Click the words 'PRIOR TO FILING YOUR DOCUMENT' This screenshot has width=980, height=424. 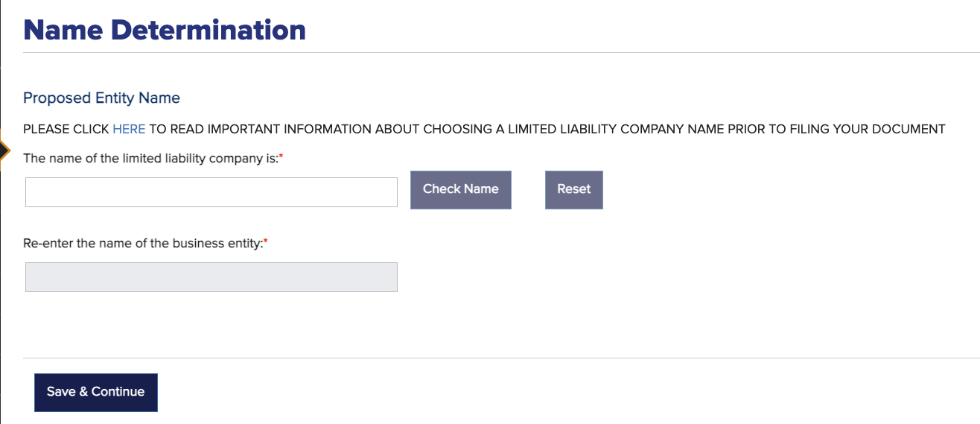(x=841, y=129)
